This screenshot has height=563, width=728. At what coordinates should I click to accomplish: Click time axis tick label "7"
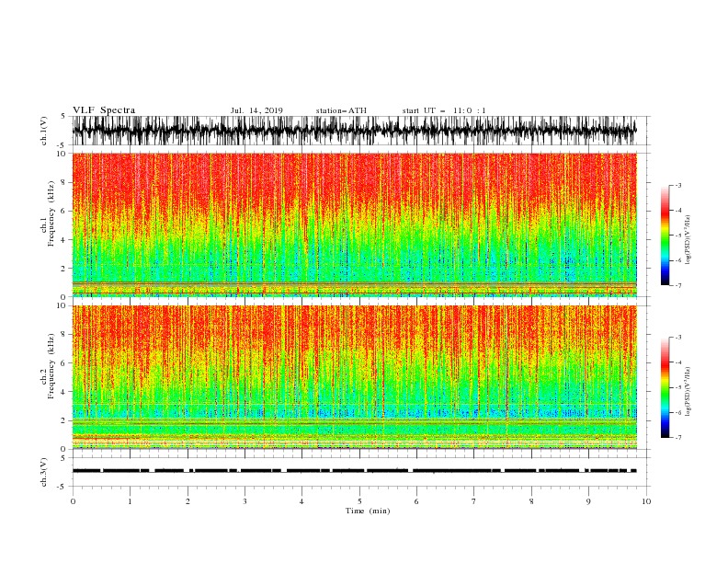[x=474, y=501]
